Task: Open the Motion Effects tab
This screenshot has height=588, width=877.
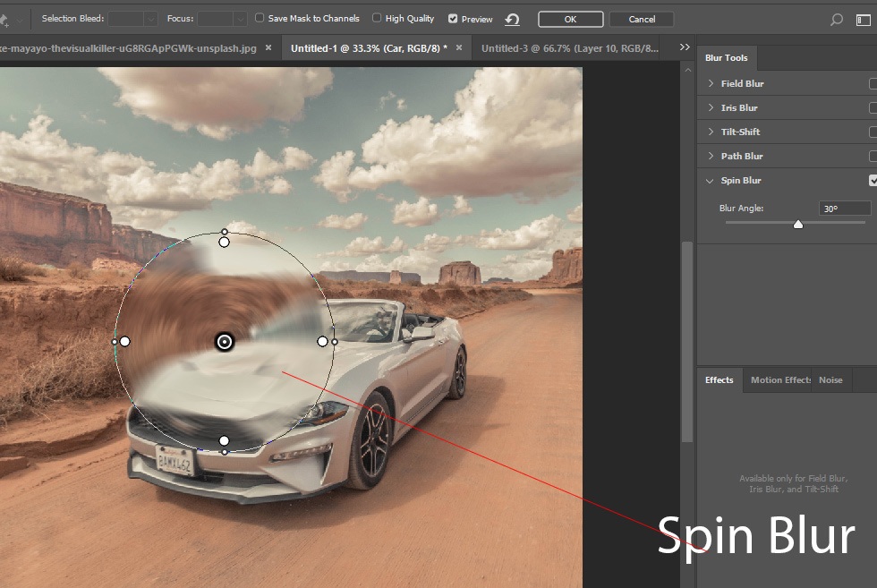Action: tap(780, 380)
